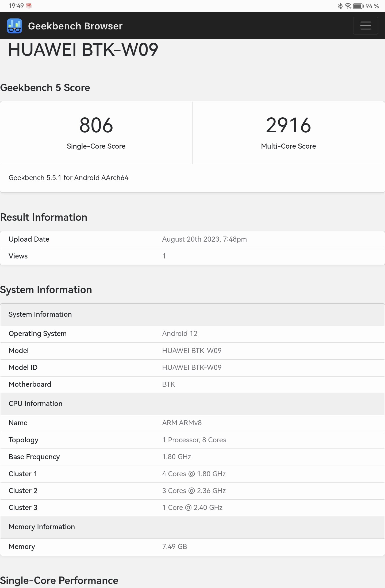Tap the red notification icon near clock
Screen dimensions: 385x588
(x=29, y=6)
